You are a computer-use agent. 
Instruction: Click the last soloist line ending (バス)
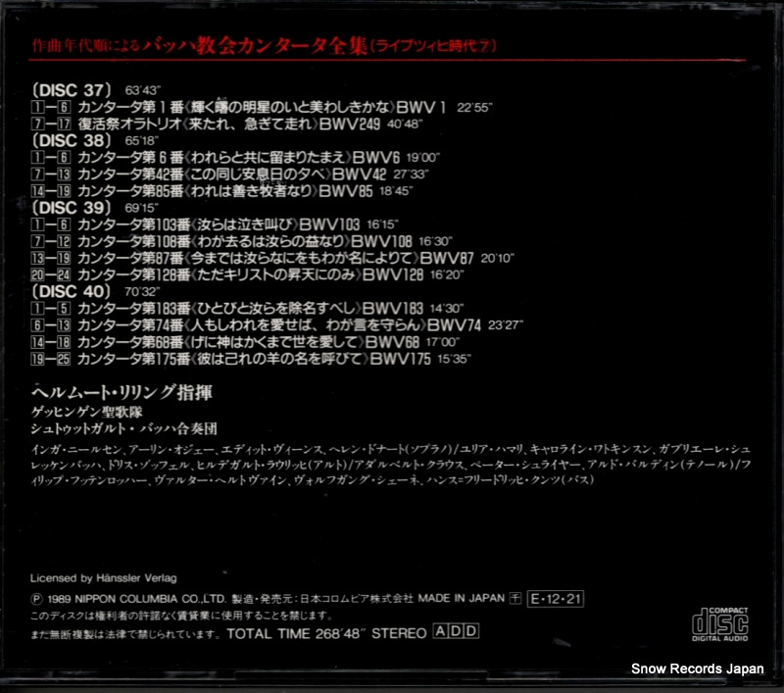tap(313, 480)
